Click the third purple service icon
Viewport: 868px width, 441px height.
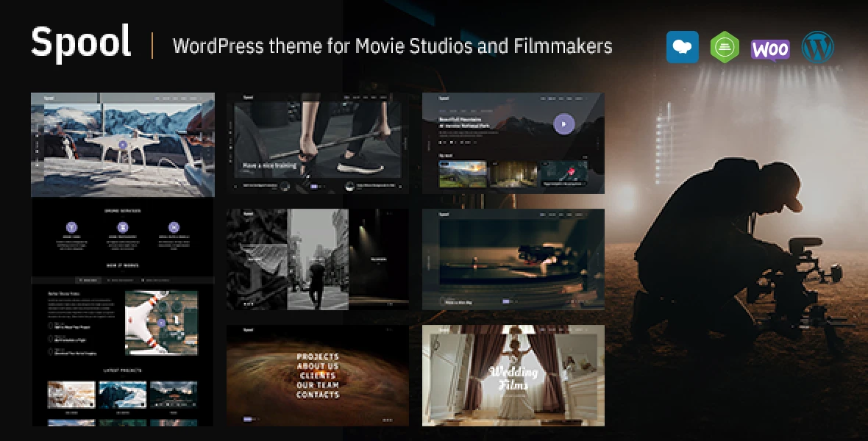(174, 227)
